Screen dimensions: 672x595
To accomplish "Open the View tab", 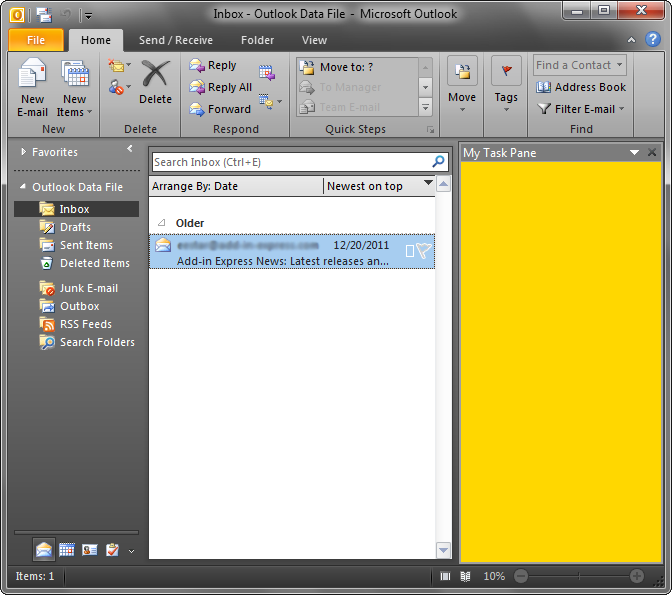I will point(314,40).
